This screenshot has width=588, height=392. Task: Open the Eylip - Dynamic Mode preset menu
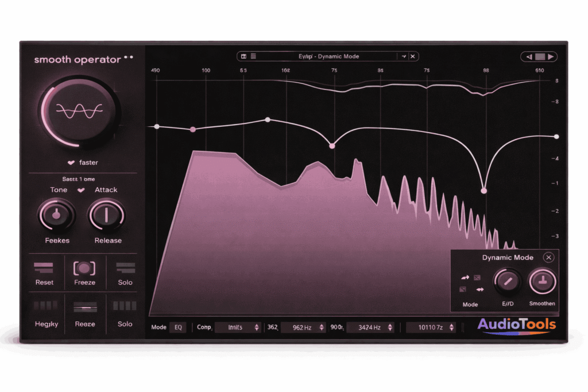click(x=330, y=56)
